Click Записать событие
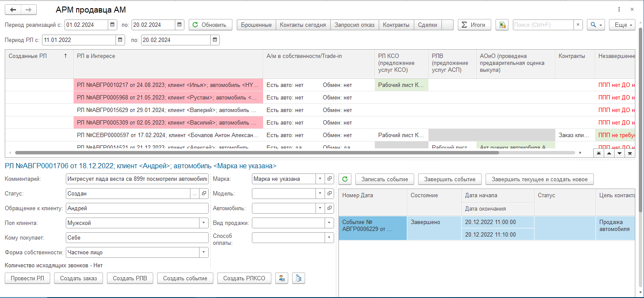The height and width of the screenshot is (298, 644). (x=385, y=179)
